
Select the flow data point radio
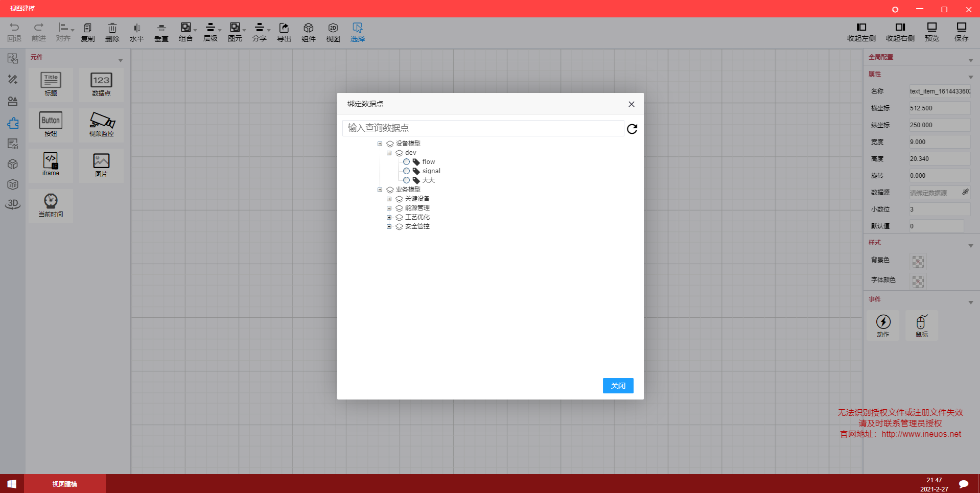pyautogui.click(x=406, y=162)
